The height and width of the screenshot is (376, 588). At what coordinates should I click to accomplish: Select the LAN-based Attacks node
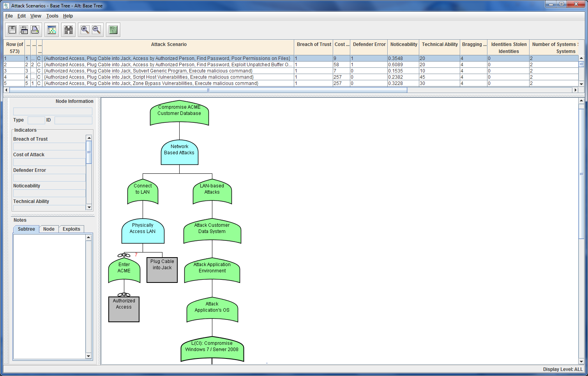[212, 191]
